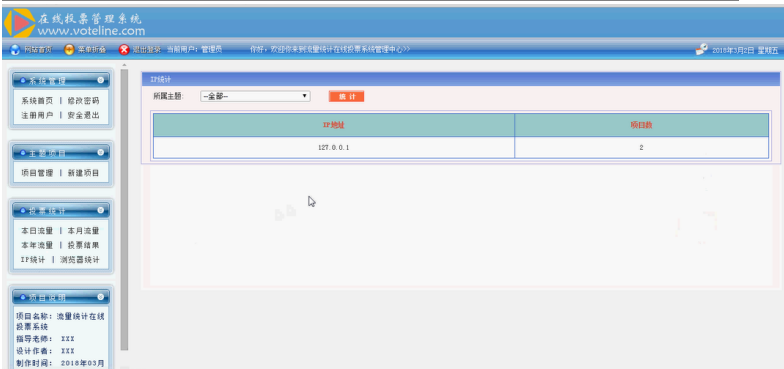The image size is (784, 369).
Task: Click the IP地址 column header
Action: pos(334,125)
